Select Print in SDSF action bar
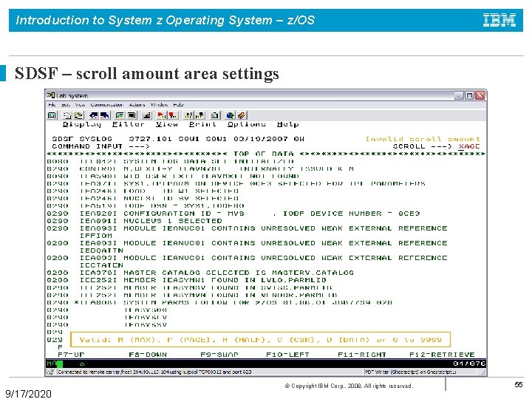The width and height of the screenshot is (532, 399). click(x=202, y=125)
